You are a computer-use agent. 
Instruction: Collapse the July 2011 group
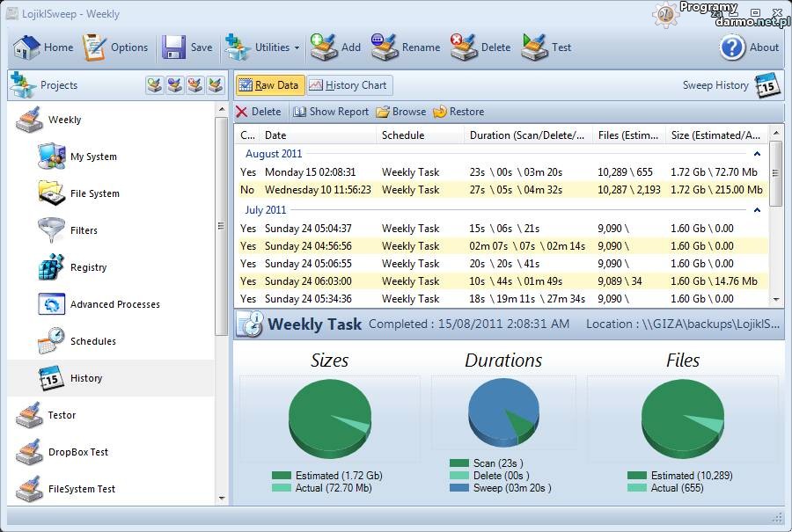coord(757,210)
